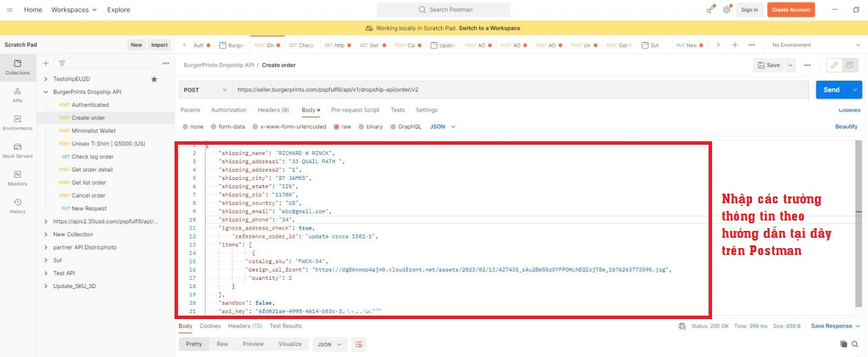Click 'Switch to a Workspace' link
This screenshot has width=868, height=357.
(x=489, y=28)
